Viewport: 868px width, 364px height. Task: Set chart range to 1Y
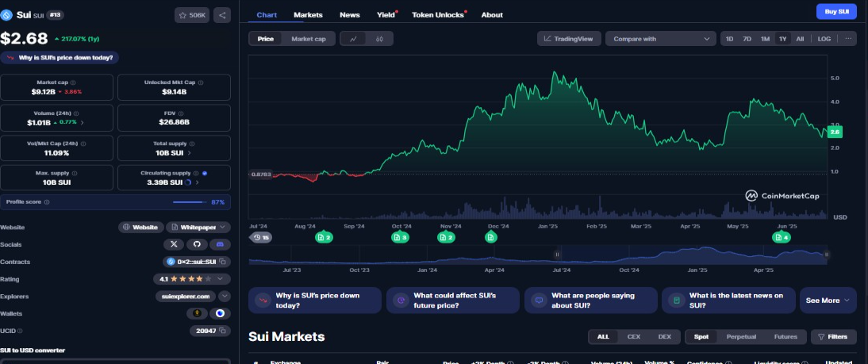pyautogui.click(x=783, y=39)
